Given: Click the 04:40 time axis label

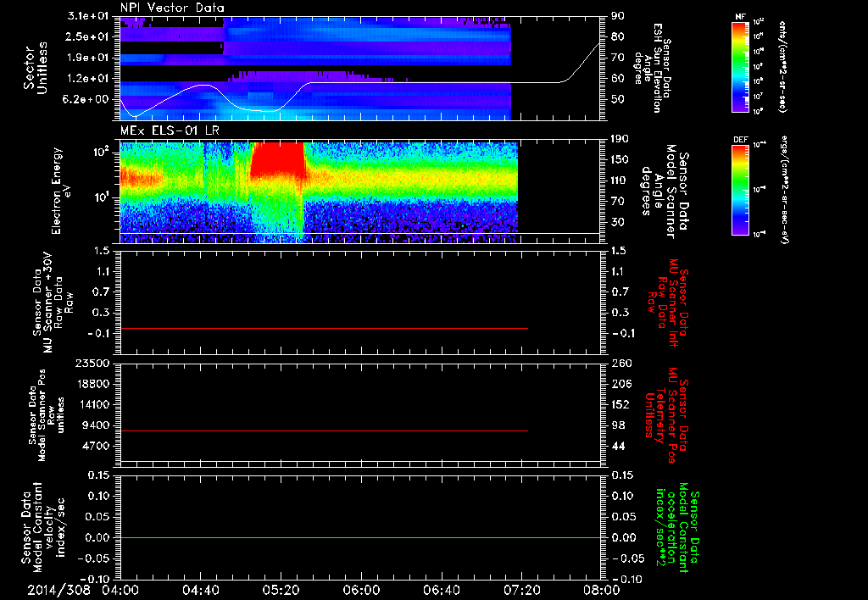Looking at the screenshot, I should 200,590.
